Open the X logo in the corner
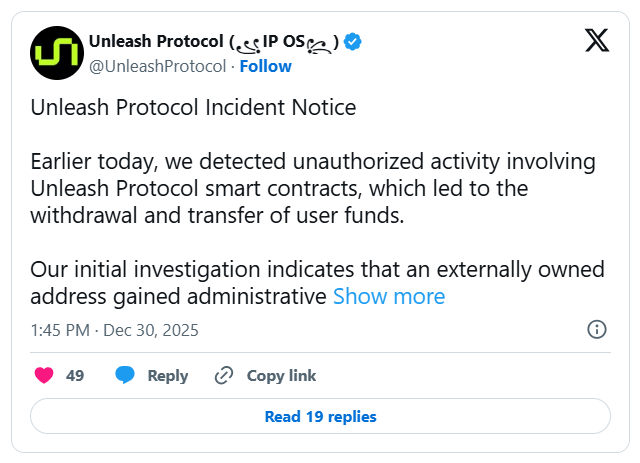Screen dimensions: 640x463 point(596,41)
